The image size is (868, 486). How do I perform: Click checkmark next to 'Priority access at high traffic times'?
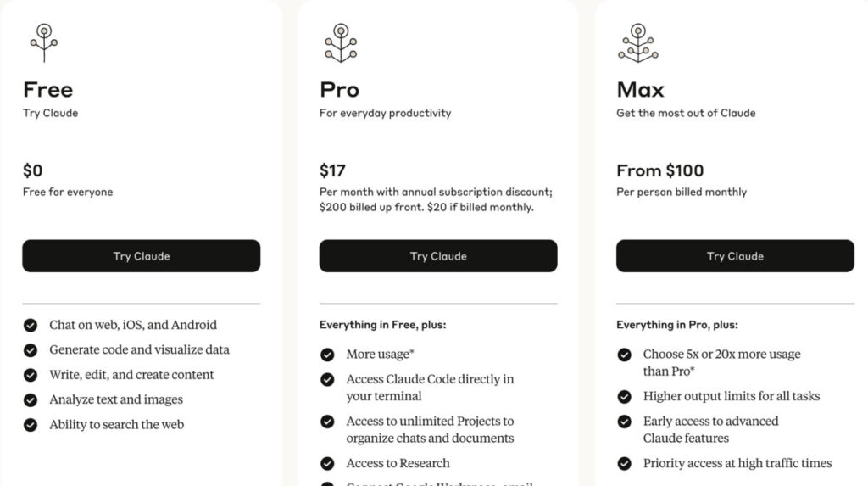point(625,463)
